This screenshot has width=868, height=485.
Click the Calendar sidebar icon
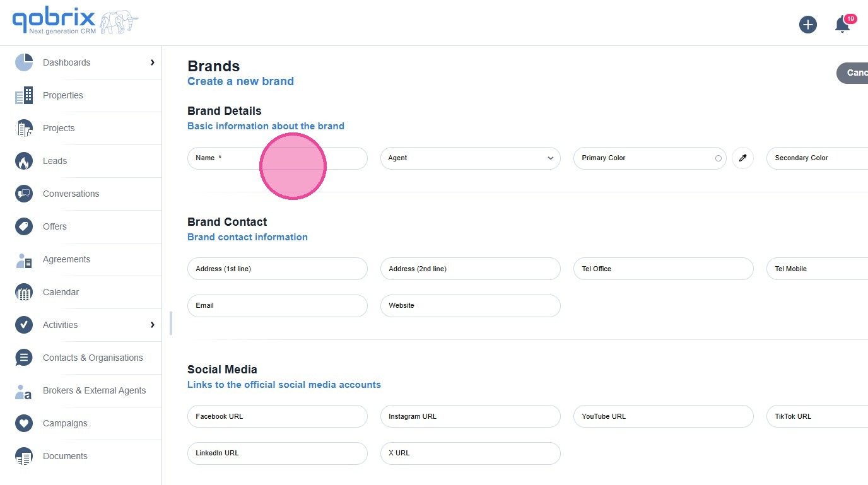click(x=24, y=292)
